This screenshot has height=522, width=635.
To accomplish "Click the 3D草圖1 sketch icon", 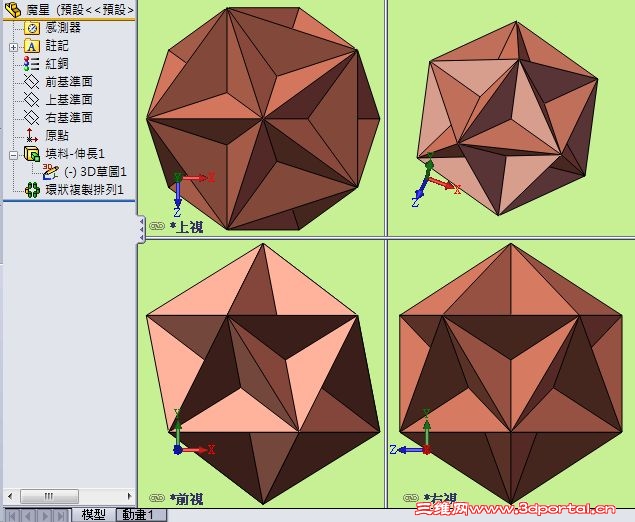I will 51,172.
